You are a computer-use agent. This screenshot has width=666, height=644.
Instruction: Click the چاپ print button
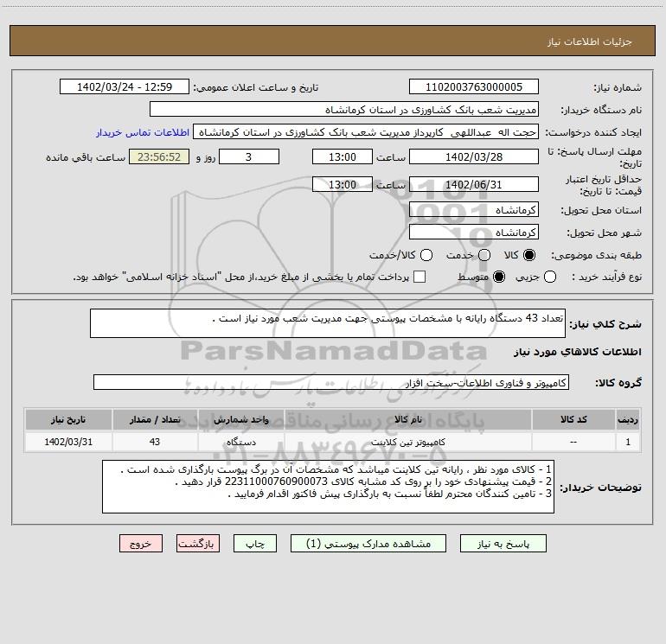255,544
